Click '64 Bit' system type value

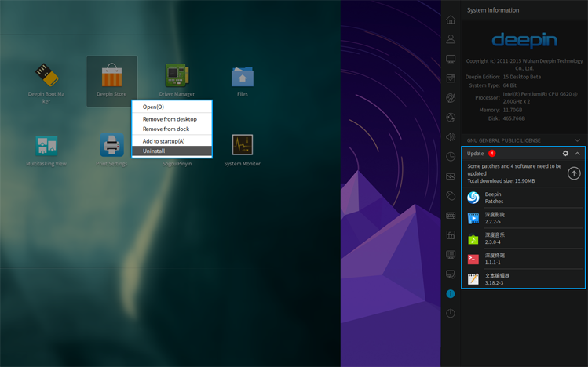[x=509, y=85]
